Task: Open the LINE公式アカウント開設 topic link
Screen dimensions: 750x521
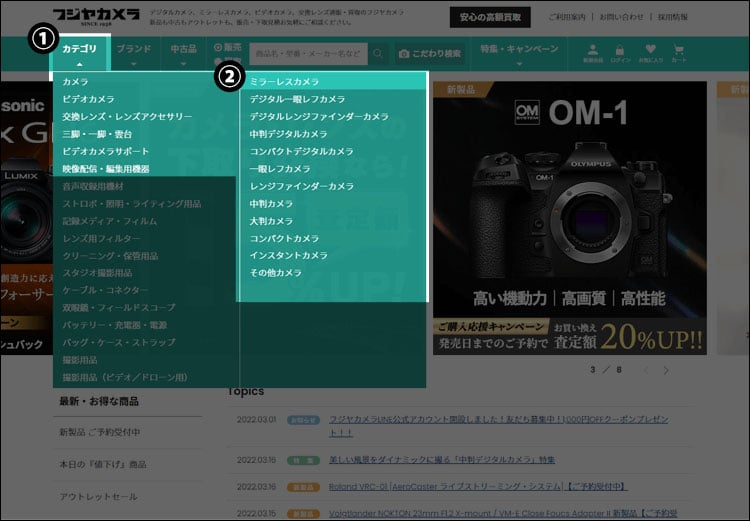Action: [499, 426]
